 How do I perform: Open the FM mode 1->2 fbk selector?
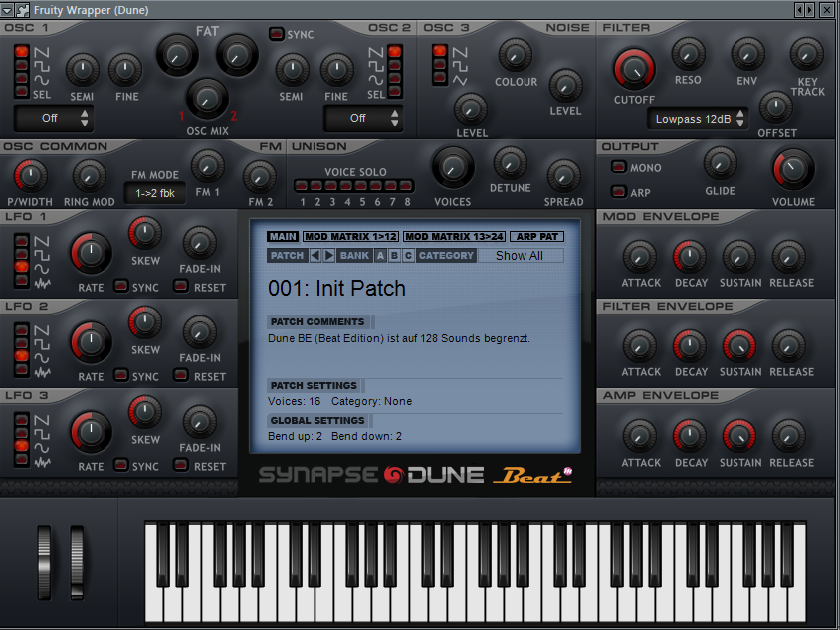point(155,193)
